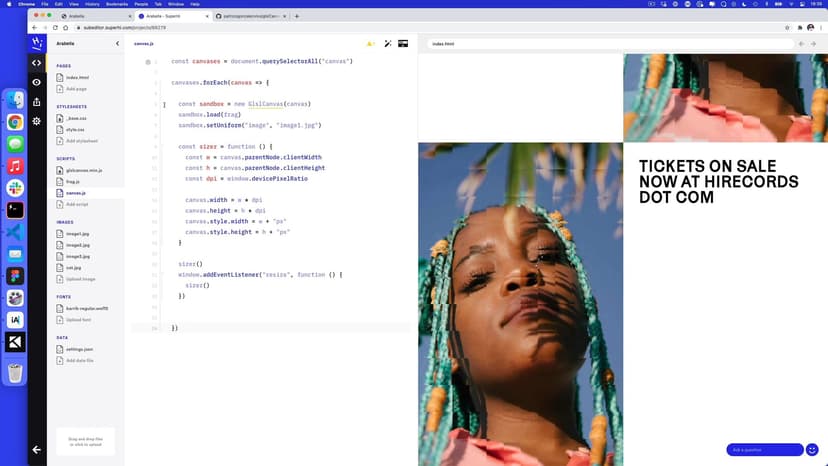
Task: Click the magic wand format code icon
Action: (x=387, y=44)
